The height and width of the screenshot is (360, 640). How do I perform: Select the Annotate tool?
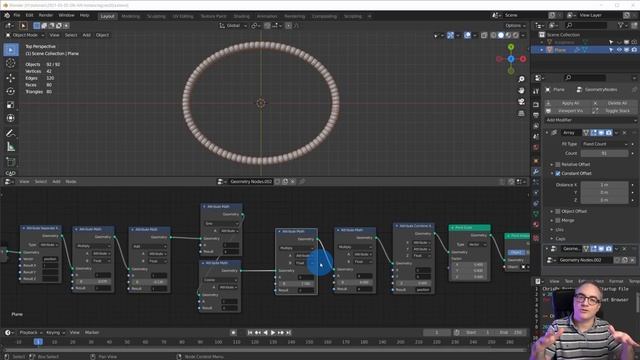11,133
